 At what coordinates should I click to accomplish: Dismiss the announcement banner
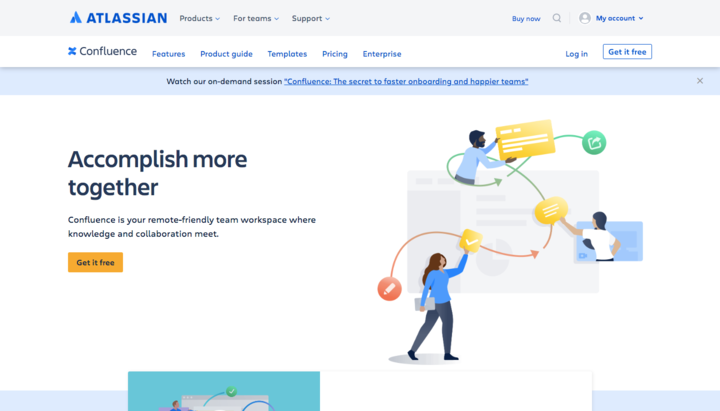tap(700, 81)
